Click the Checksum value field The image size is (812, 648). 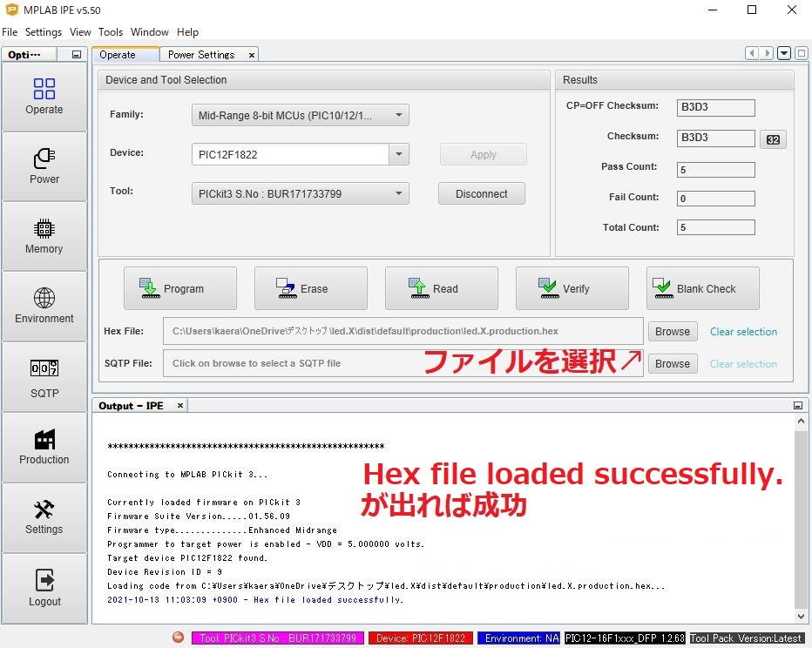click(x=715, y=138)
